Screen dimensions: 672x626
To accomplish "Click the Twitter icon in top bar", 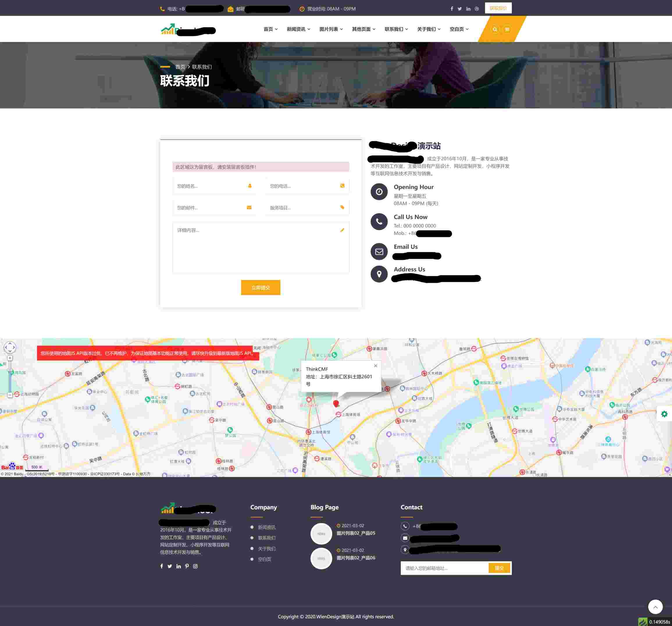I will coord(460,9).
